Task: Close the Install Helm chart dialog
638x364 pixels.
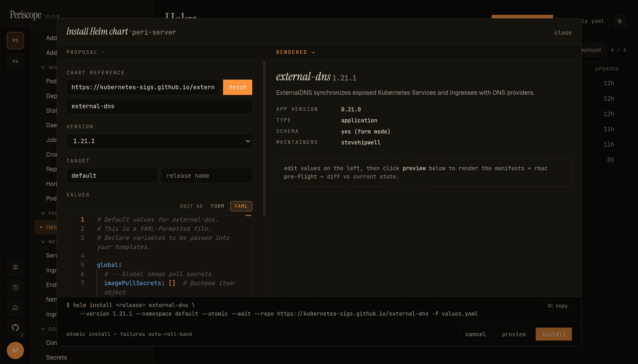Action: (563, 33)
